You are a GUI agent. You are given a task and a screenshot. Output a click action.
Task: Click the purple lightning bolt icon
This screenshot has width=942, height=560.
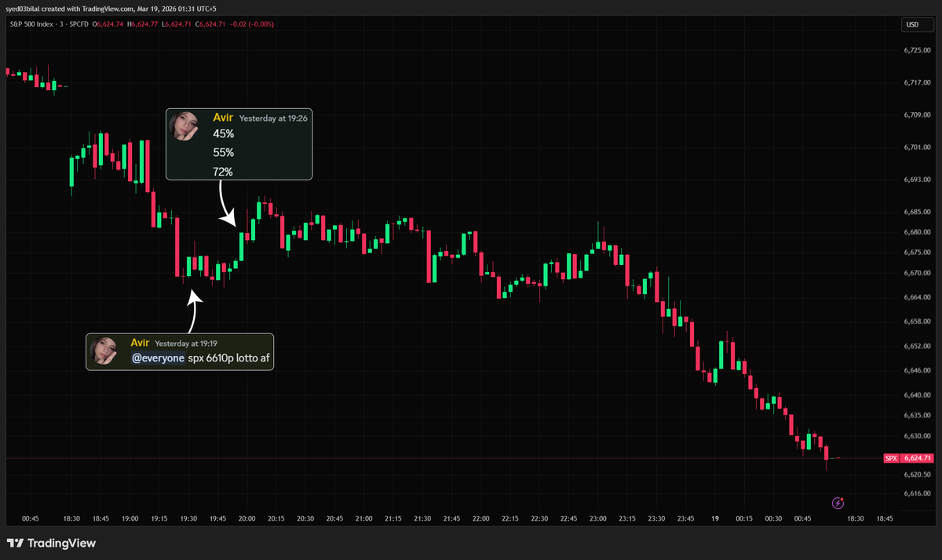pos(838,503)
